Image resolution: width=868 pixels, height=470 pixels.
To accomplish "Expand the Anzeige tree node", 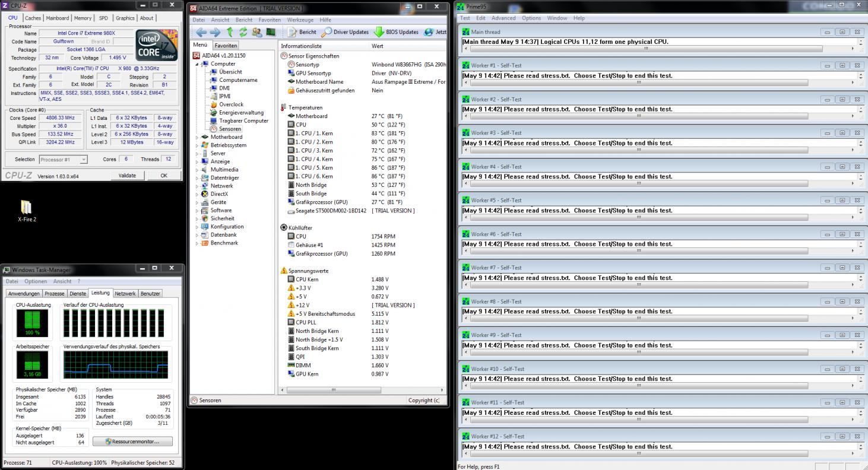I will pos(197,161).
